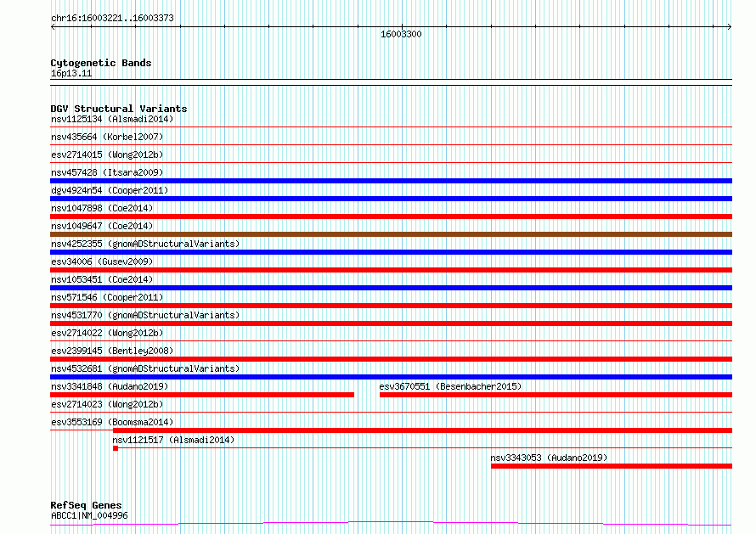756x534 pixels.
Task: Click the thin red line under esv2714023
Action: [x=391, y=413]
